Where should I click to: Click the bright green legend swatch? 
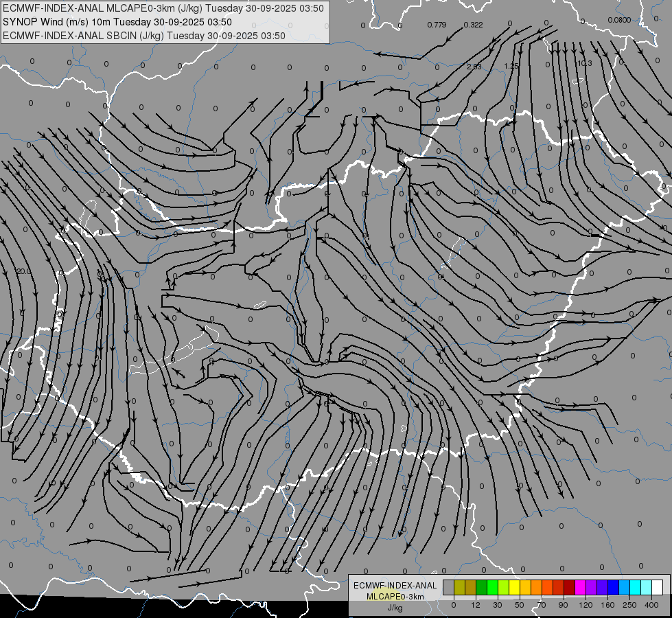pos(492,587)
